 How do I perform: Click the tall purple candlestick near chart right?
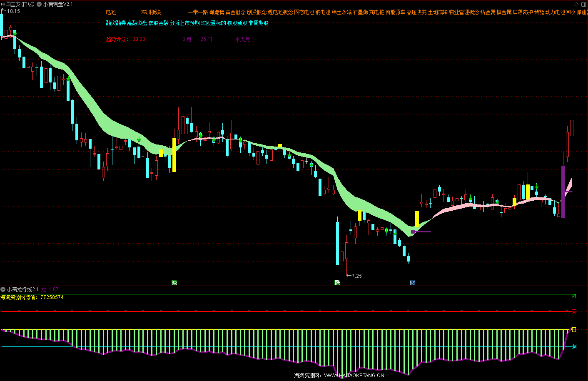click(563, 192)
